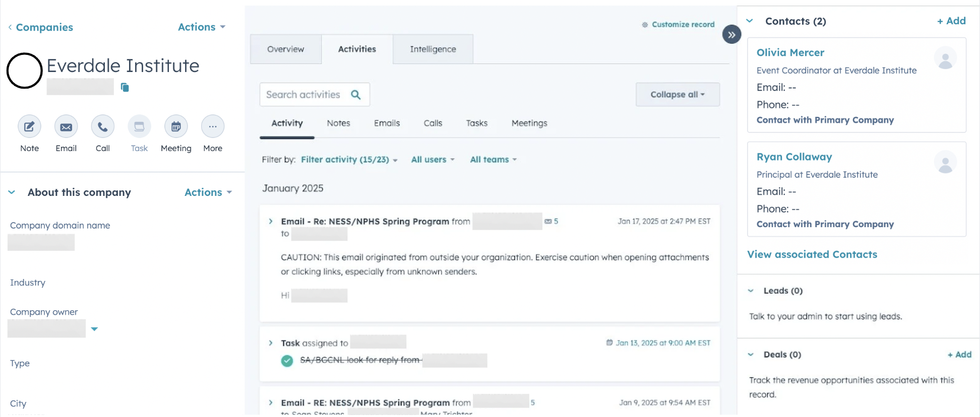Collapse the right sidebar with double-arrow icon
980x417 pixels.
[731, 35]
